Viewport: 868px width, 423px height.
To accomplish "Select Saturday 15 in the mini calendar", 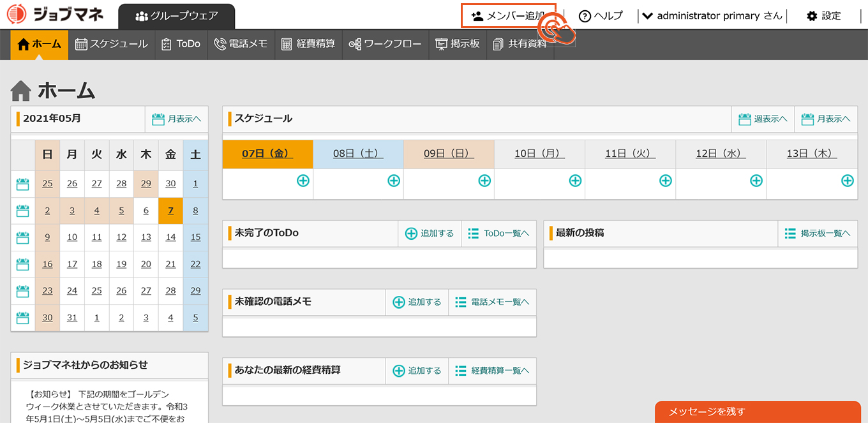I will pos(195,238).
